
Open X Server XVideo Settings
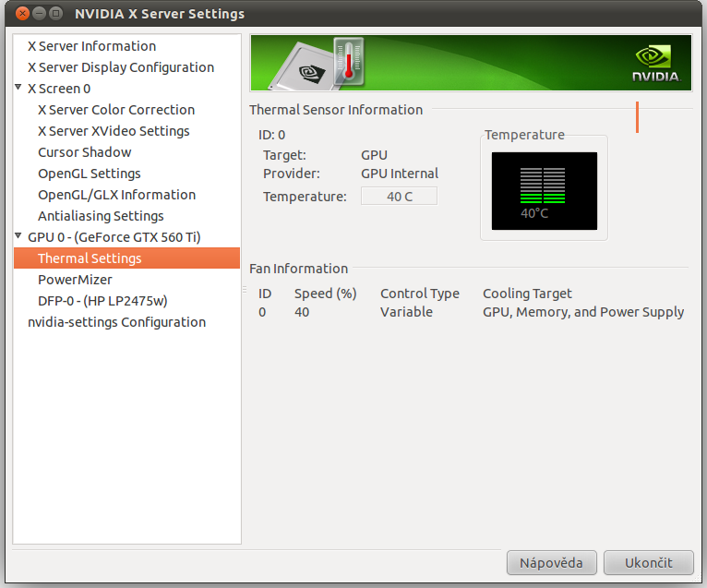click(x=114, y=131)
